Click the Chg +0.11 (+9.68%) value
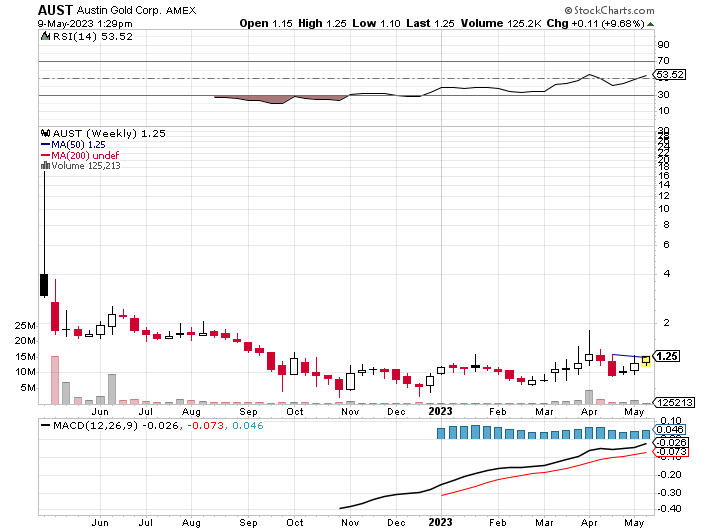Image resolution: width=704 pixels, height=529 pixels. click(x=596, y=23)
